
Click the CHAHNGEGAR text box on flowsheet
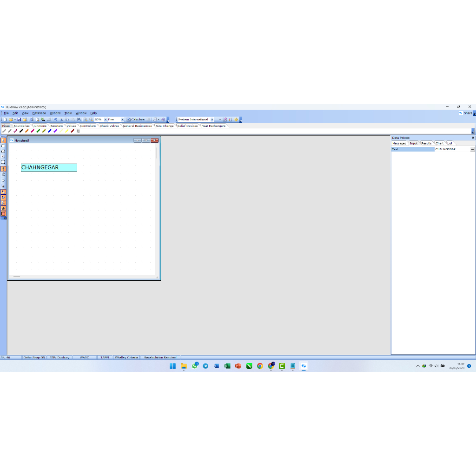49,167
